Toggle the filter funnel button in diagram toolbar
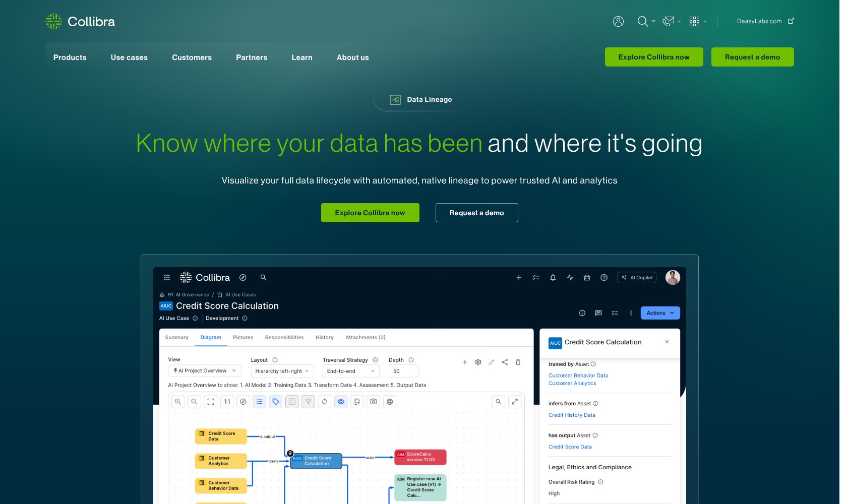 tap(308, 402)
